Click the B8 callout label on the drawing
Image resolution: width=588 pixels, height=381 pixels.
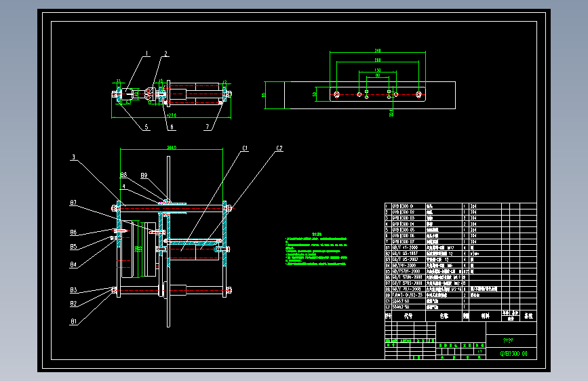[123, 175]
